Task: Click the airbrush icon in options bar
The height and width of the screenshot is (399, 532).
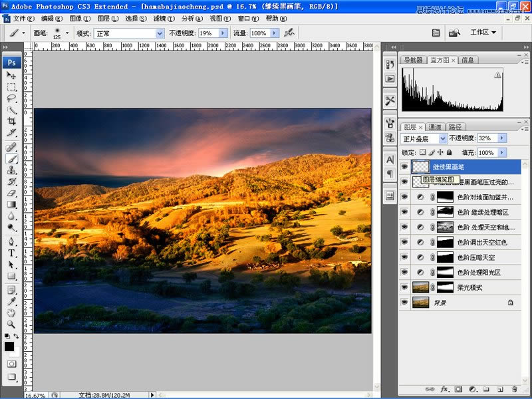Action: click(289, 33)
